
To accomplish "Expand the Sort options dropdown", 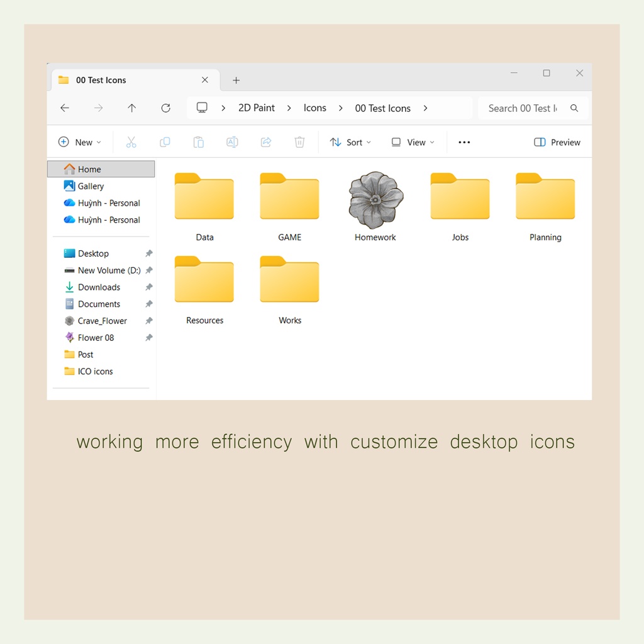I will point(350,142).
